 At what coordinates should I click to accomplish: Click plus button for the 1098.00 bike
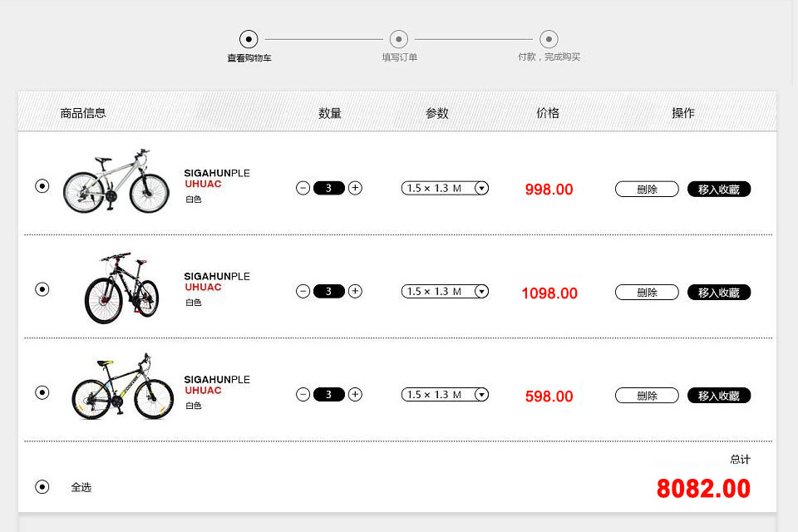click(355, 291)
